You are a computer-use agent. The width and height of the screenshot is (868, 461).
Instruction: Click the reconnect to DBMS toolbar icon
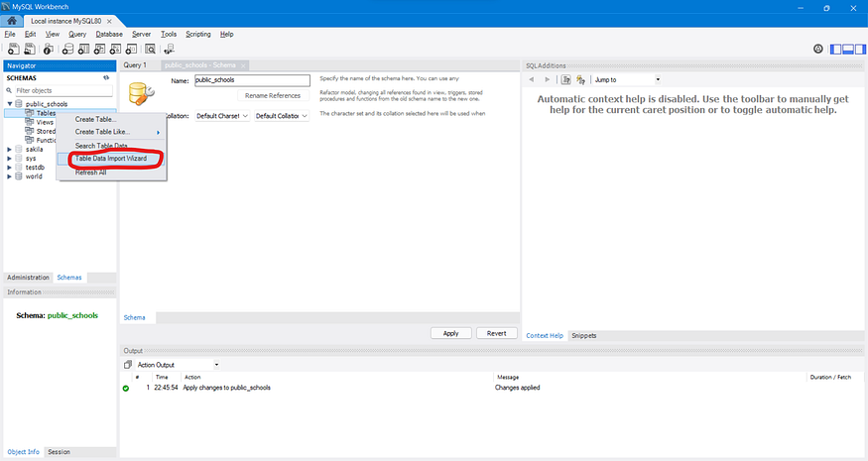point(169,50)
